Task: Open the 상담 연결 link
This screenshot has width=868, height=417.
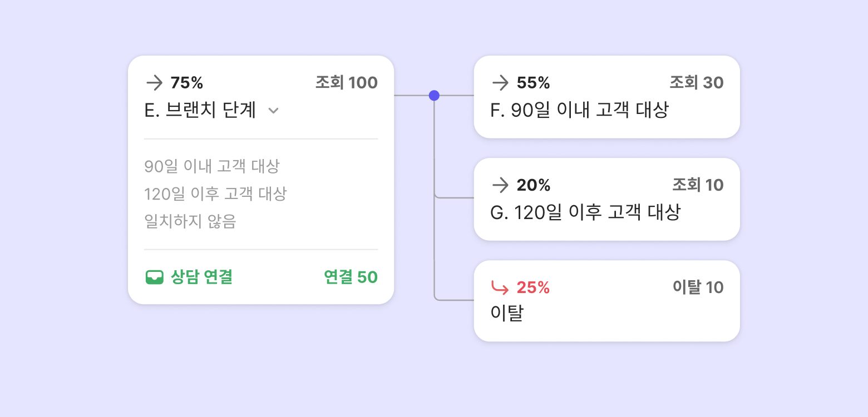Action: (201, 277)
